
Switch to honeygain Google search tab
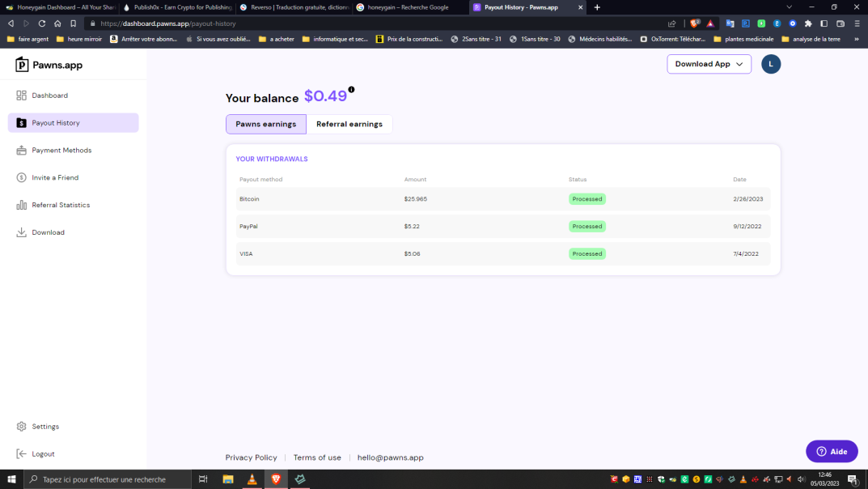(x=409, y=7)
